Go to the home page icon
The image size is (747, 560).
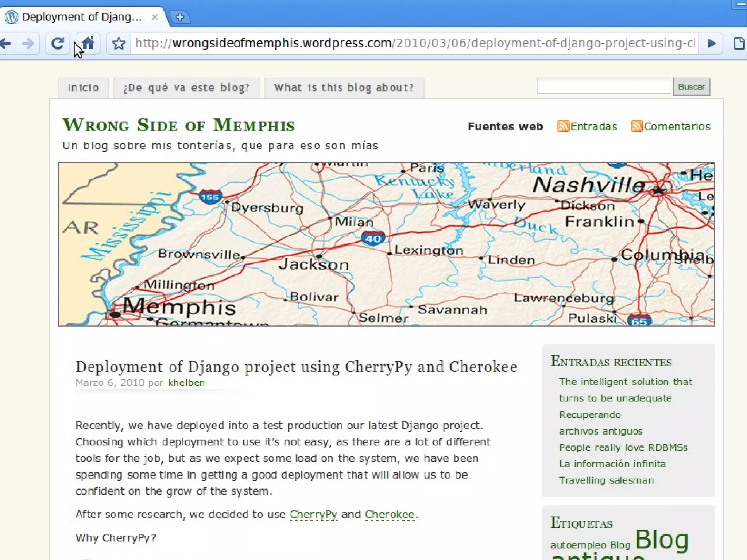point(88,43)
